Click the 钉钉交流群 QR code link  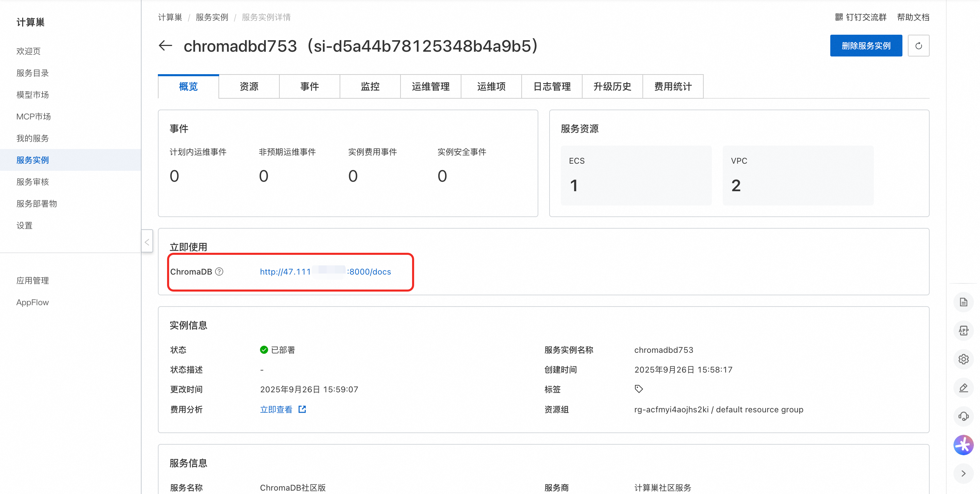pos(861,17)
